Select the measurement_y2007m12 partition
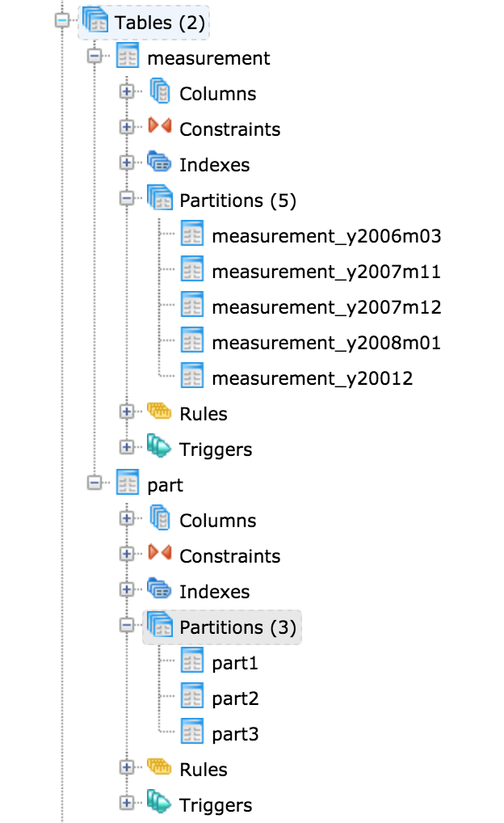Image resolution: width=504 pixels, height=823 pixels. (326, 307)
